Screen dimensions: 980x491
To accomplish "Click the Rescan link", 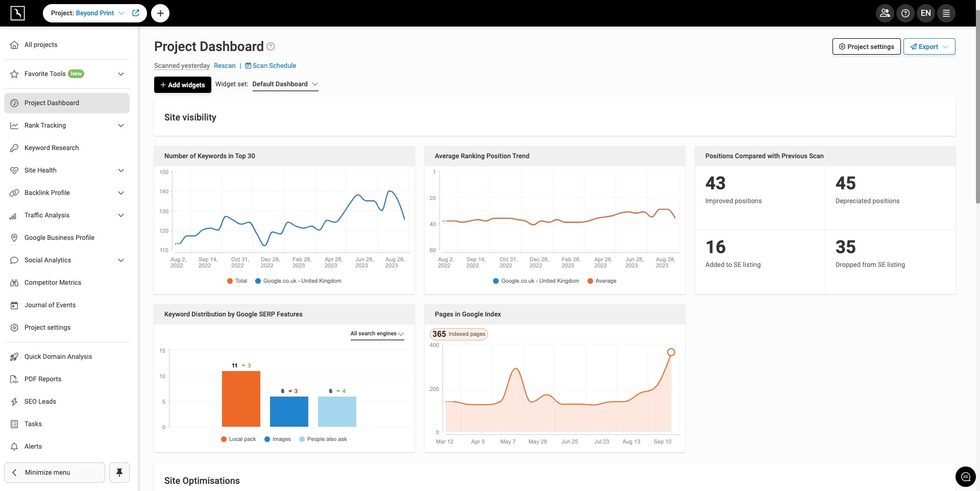I will pos(225,66).
